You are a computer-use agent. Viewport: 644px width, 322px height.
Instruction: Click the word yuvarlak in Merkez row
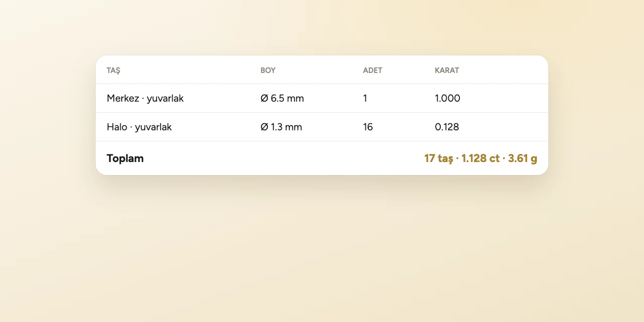(165, 99)
